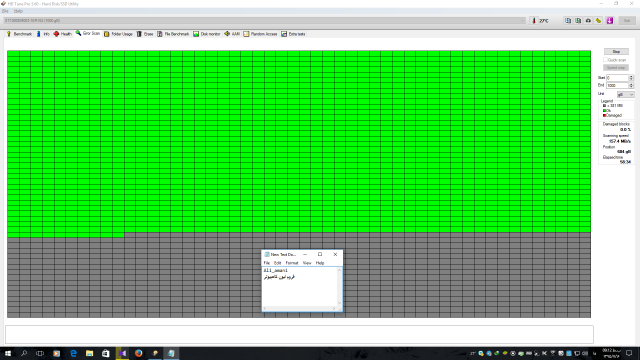Open Microsoft Store from taskbar
Image resolution: width=640 pixels, height=360 pixels.
[106, 353]
